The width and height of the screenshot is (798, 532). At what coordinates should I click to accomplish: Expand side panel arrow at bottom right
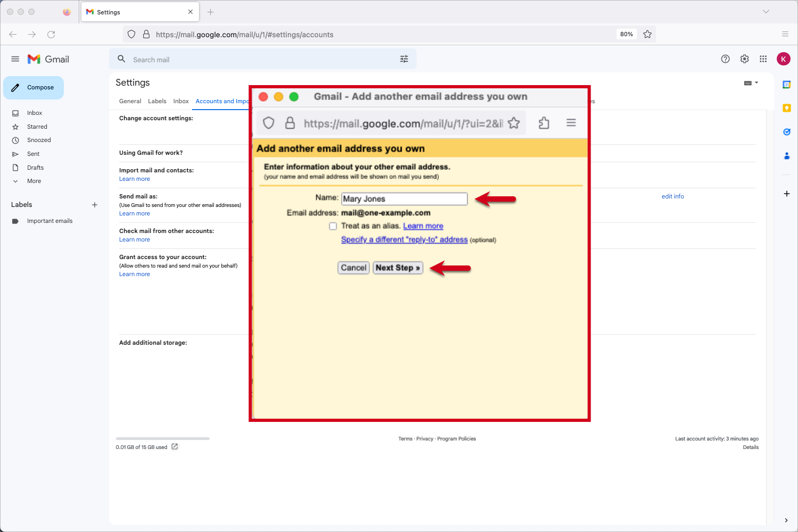click(786, 520)
